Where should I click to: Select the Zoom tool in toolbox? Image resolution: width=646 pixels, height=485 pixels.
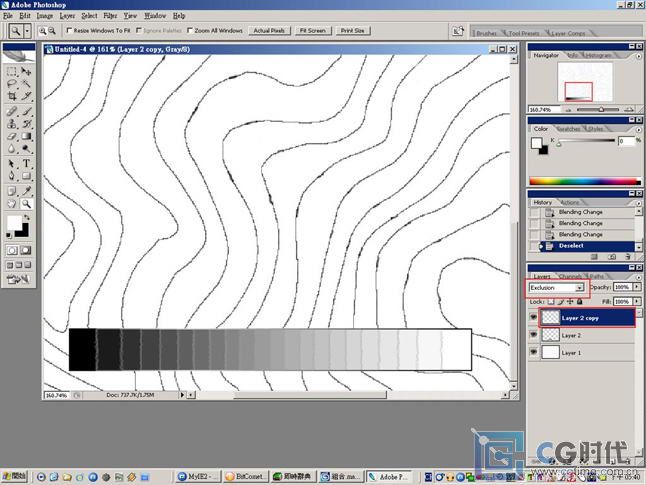tap(26, 204)
